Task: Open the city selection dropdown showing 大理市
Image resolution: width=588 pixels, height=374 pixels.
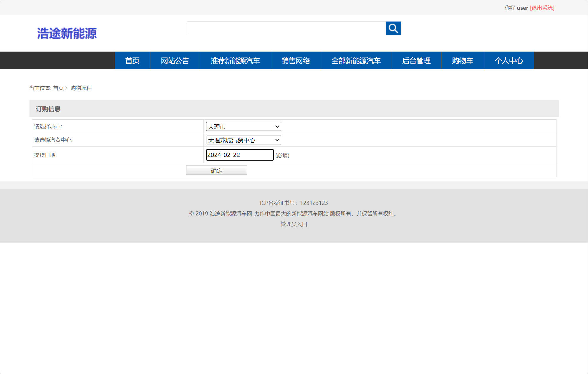Action: coord(243,126)
